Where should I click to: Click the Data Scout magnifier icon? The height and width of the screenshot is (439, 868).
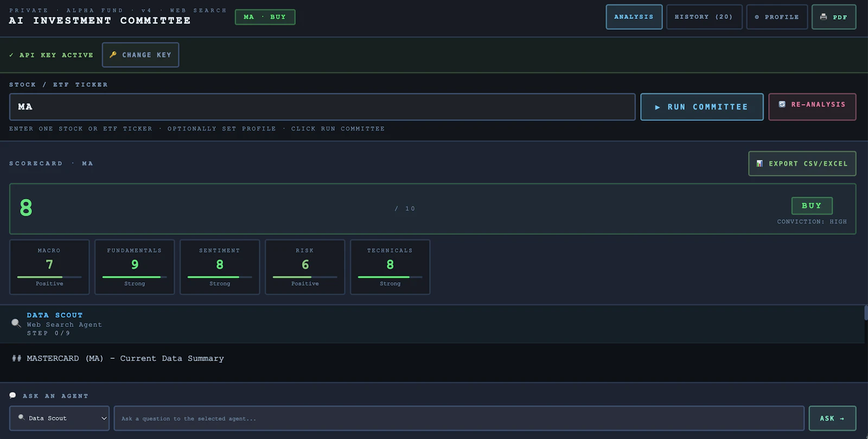pyautogui.click(x=16, y=323)
